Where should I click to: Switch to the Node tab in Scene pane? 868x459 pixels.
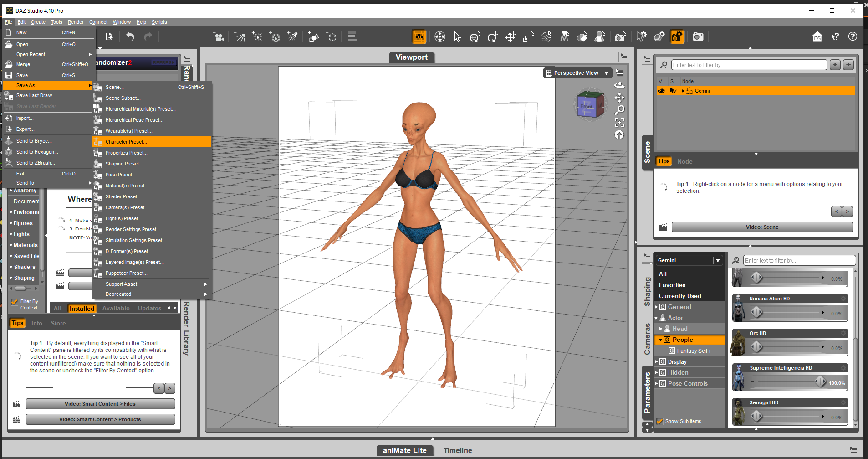[684, 161]
